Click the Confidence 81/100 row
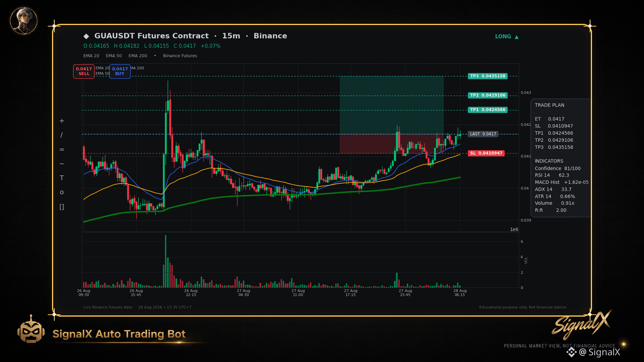 tap(558, 168)
